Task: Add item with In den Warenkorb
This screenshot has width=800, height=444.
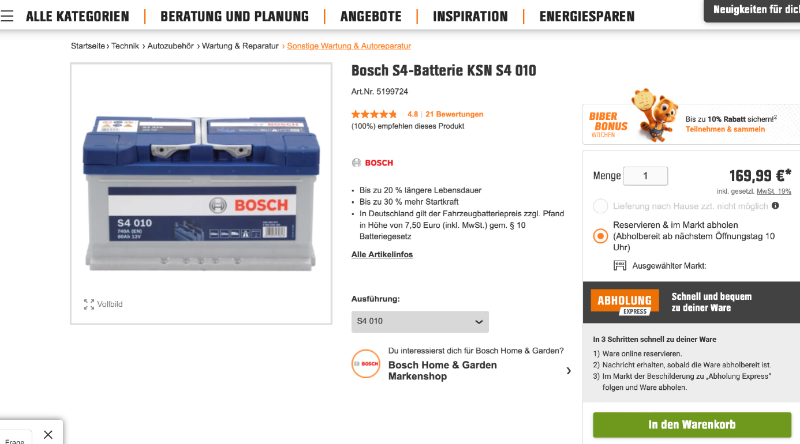Action: coord(691,424)
